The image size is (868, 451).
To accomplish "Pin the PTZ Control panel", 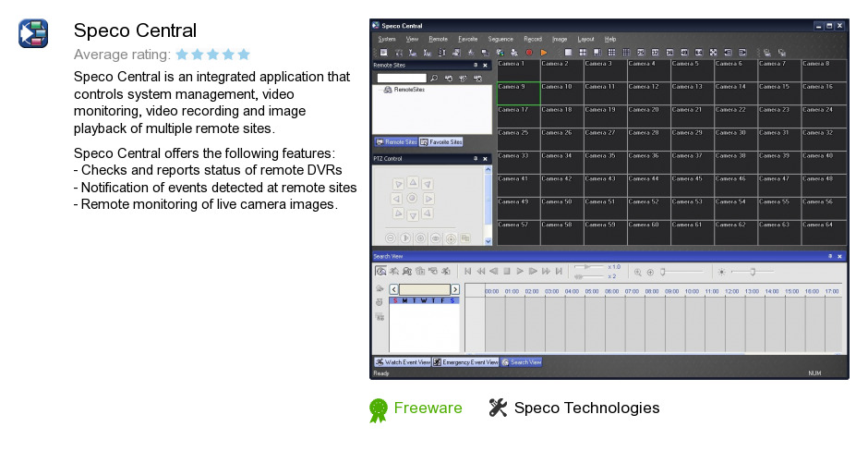I will tap(475, 158).
